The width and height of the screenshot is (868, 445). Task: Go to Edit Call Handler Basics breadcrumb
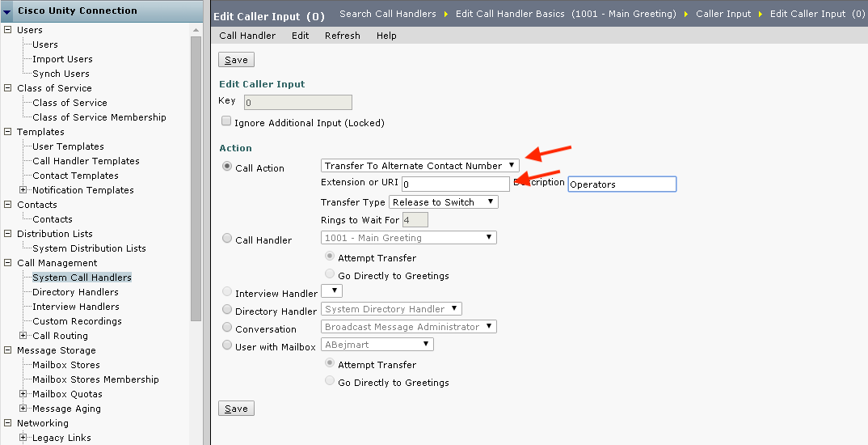click(566, 14)
